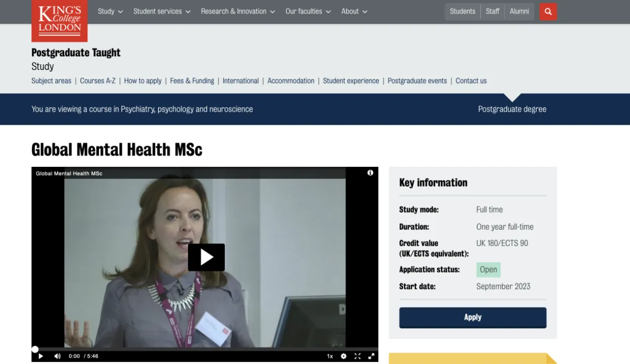Go to Fees & Funding link
630x364 pixels.
click(192, 81)
